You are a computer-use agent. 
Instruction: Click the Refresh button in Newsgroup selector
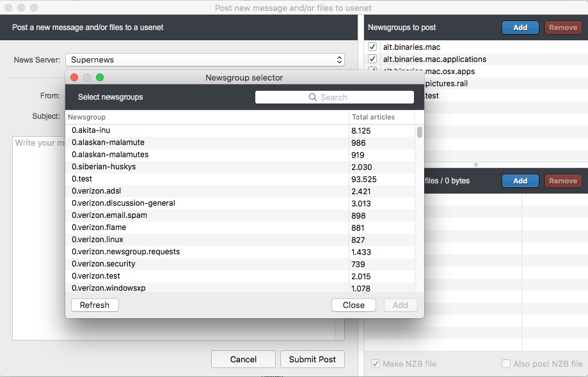pos(95,305)
